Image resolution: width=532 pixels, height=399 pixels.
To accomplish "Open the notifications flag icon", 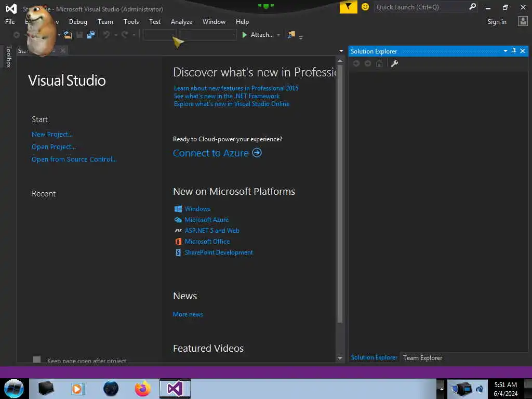I will 348,7.
